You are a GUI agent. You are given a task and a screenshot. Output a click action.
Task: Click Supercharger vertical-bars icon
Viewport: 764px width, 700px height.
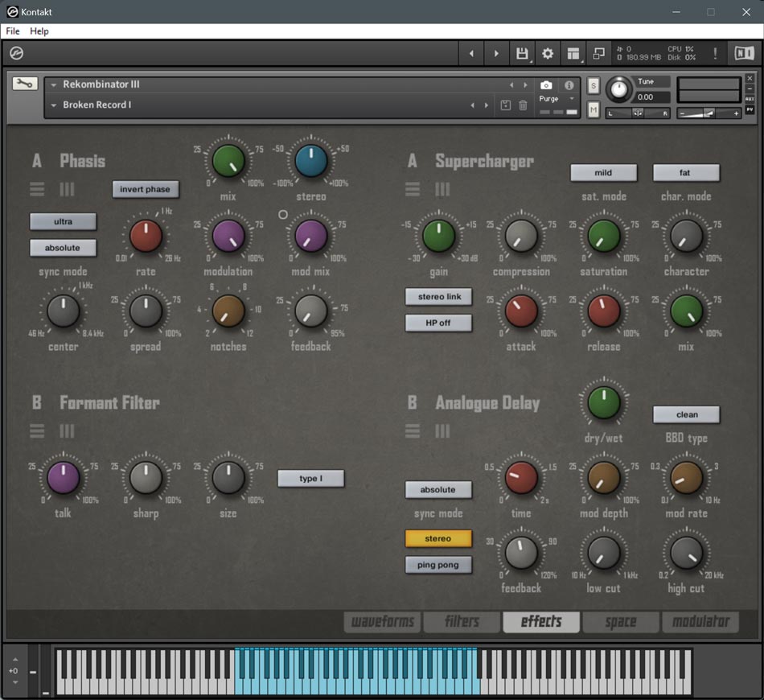tap(442, 189)
